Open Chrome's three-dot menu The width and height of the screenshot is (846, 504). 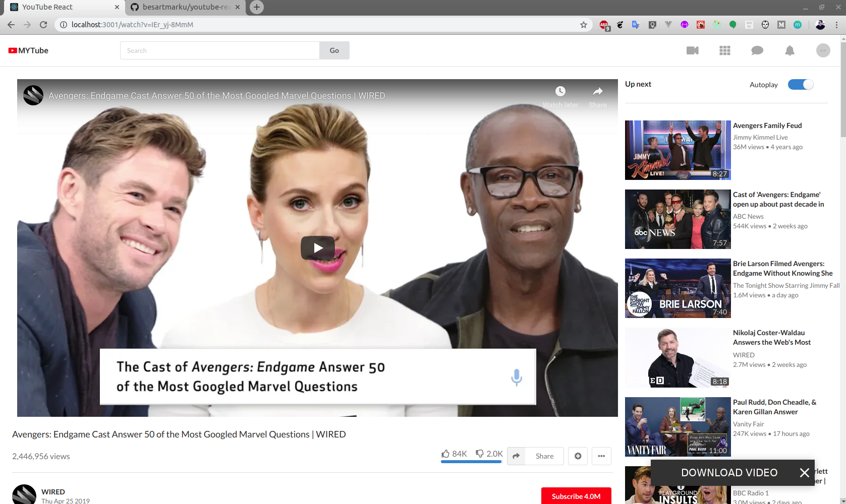click(x=836, y=25)
